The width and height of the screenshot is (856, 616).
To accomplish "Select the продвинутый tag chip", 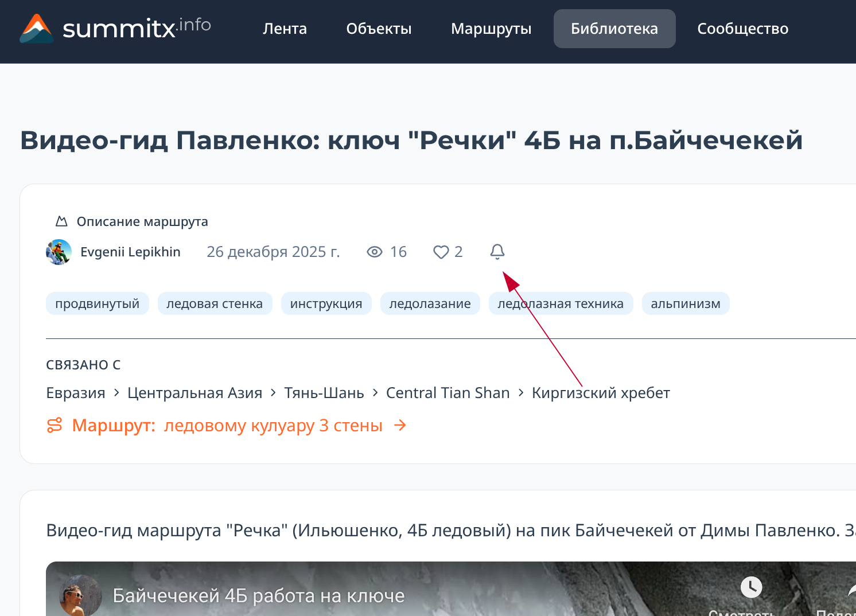I will tap(97, 303).
